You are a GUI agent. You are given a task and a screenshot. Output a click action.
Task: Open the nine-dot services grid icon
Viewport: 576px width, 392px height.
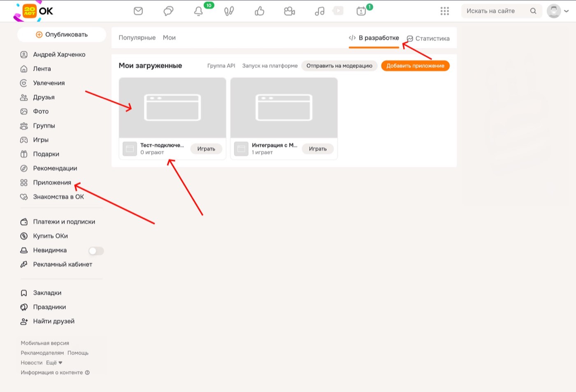(445, 11)
